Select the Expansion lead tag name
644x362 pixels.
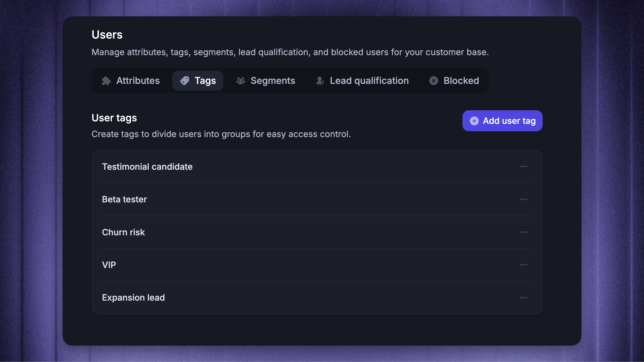[133, 298]
